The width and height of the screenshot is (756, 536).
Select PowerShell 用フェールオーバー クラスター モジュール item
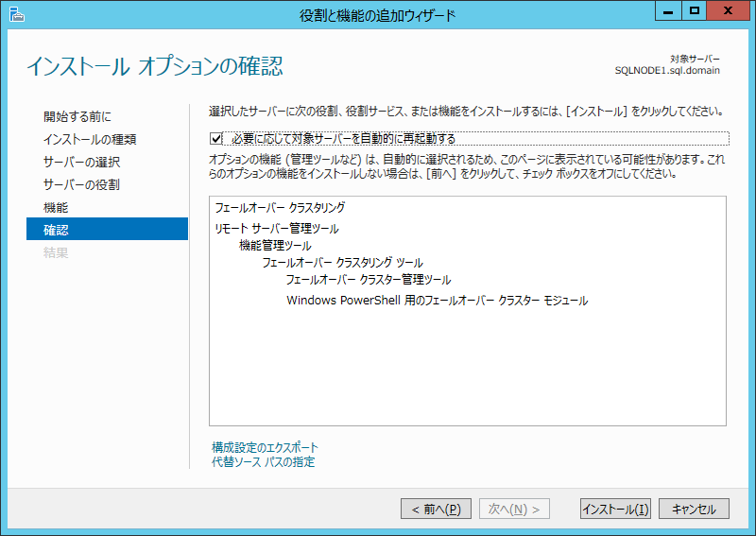[x=437, y=301]
